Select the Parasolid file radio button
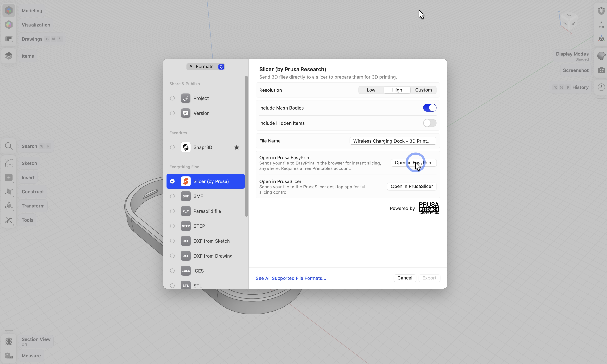The height and width of the screenshot is (364, 607). [172, 211]
